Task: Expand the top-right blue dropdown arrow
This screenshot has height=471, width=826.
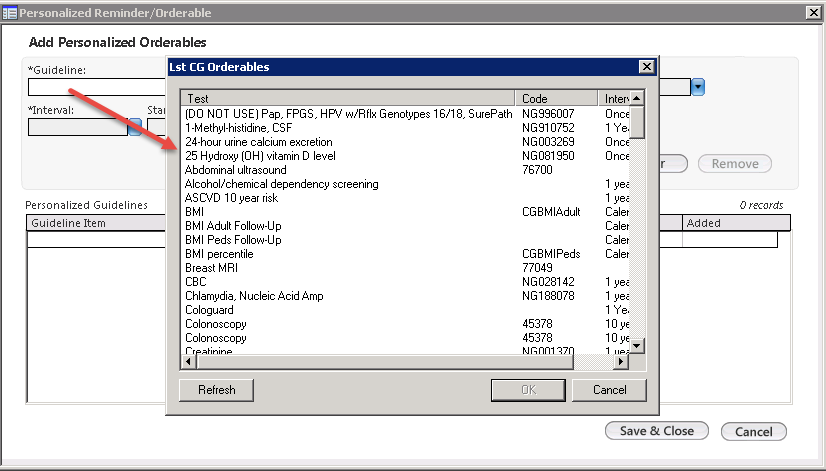Action: tap(698, 87)
